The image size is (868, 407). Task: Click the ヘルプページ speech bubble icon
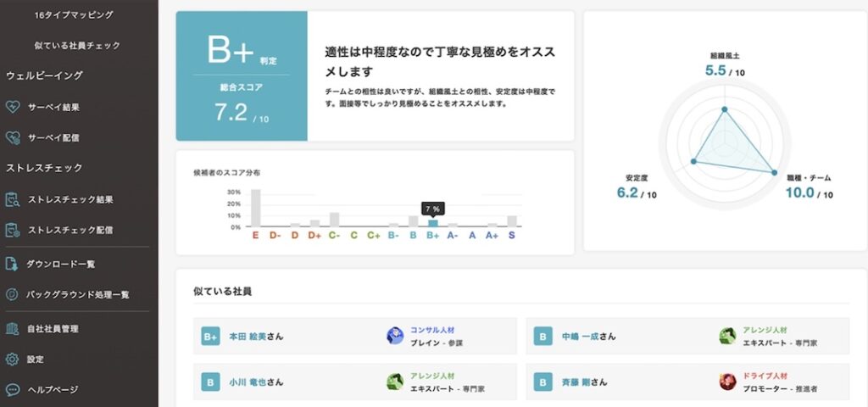(x=13, y=390)
